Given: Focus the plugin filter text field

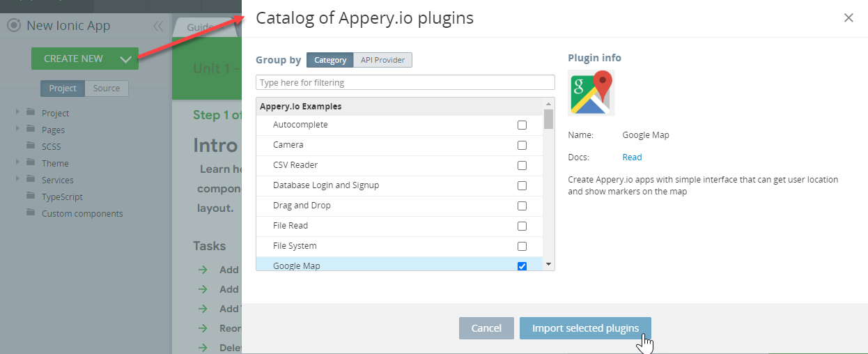Looking at the screenshot, I should click(x=405, y=82).
